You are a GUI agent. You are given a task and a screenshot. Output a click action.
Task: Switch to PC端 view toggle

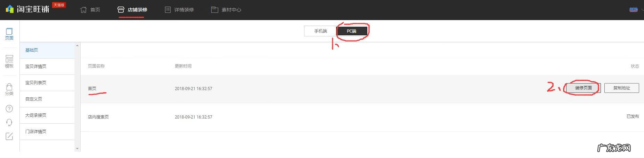click(x=352, y=31)
